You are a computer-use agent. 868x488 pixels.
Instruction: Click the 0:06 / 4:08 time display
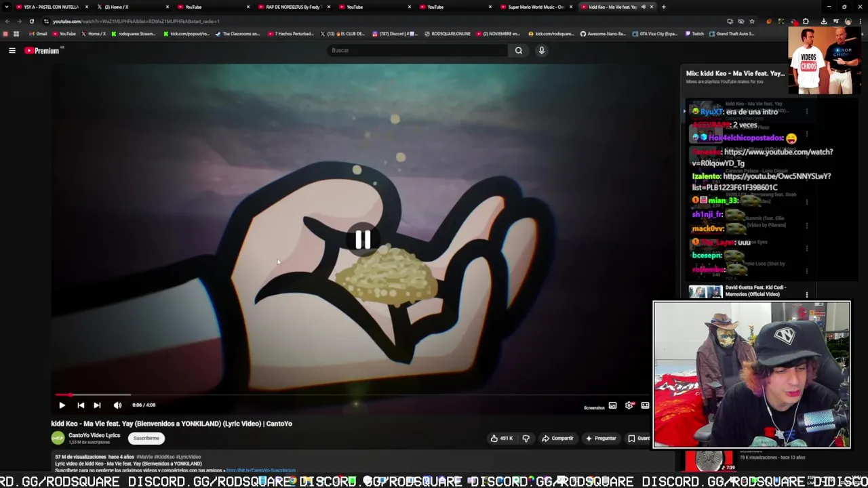[x=144, y=405]
